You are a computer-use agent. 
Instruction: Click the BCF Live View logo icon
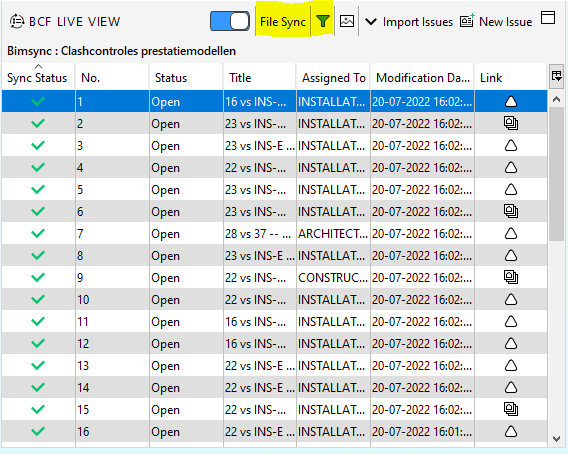point(17,21)
